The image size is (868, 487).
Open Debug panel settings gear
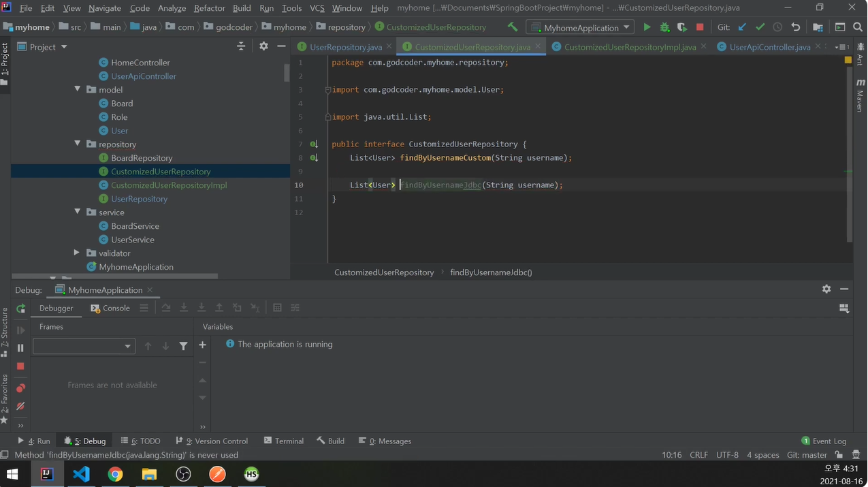[826, 289]
